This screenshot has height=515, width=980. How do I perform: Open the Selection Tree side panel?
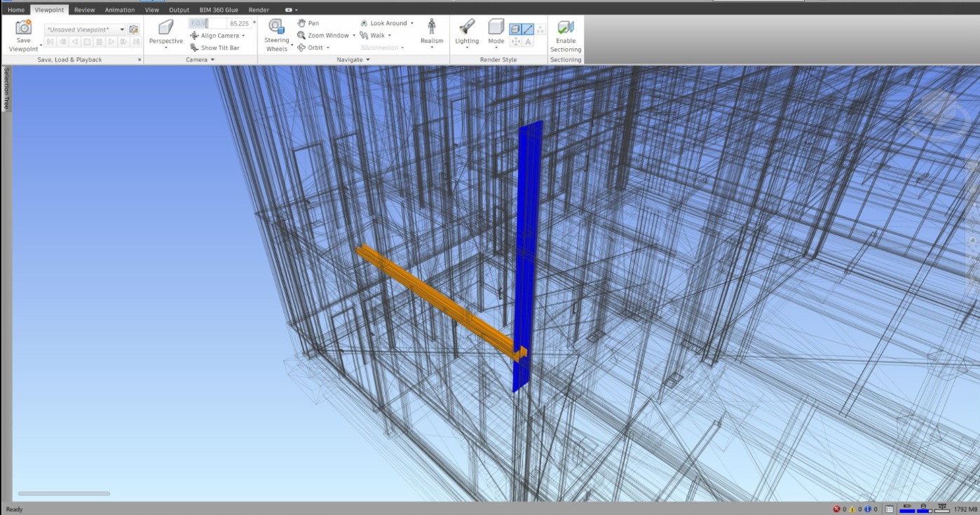pos(7,89)
